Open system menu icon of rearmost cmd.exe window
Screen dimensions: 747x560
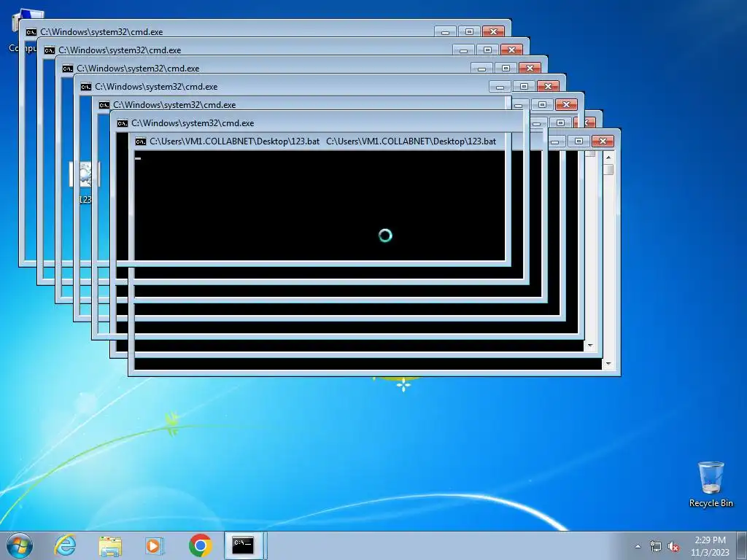pos(31,32)
